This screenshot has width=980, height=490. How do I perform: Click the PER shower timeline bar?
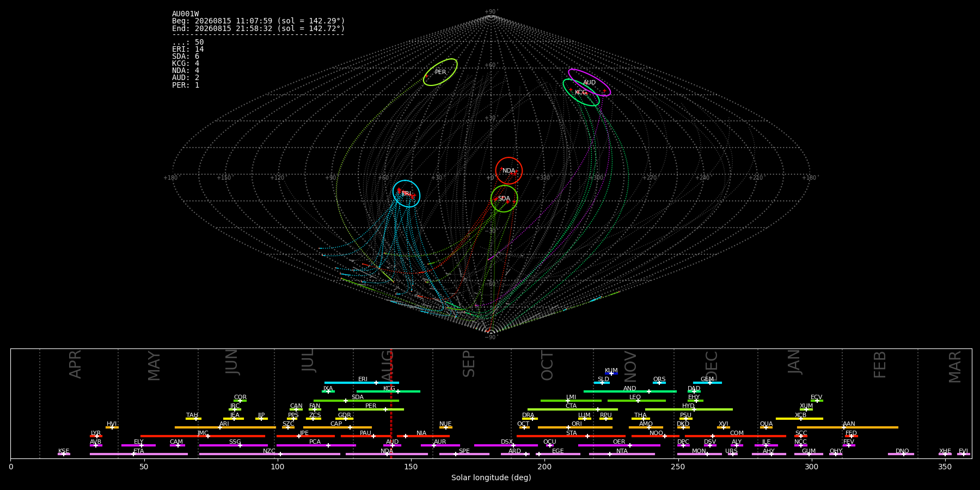click(371, 409)
